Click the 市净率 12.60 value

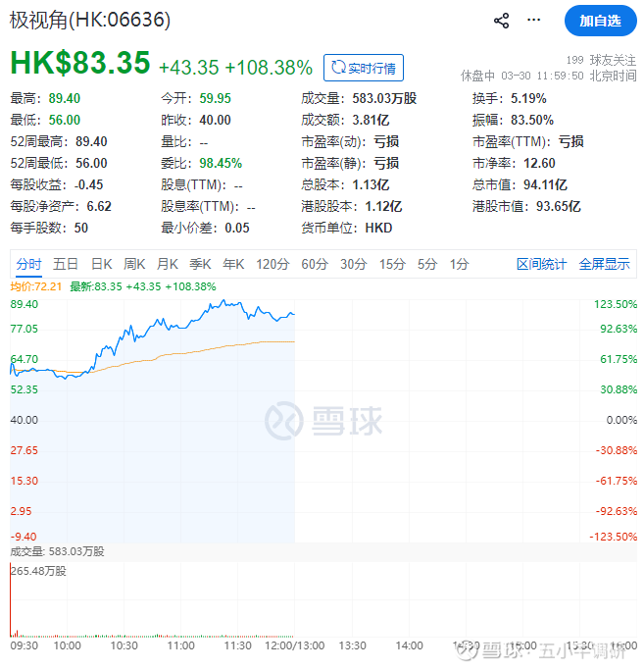539,163
